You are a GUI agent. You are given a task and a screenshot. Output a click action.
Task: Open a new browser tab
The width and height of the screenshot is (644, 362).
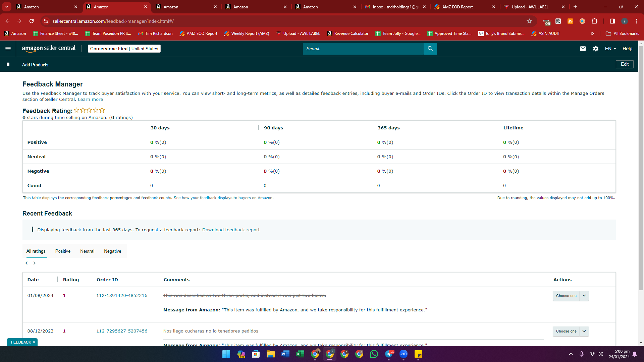[575, 7]
